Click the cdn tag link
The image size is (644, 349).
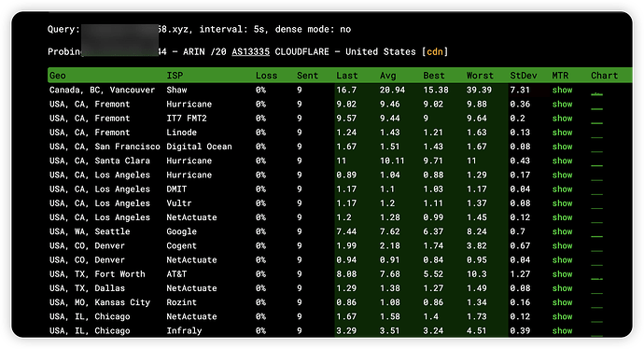point(435,51)
